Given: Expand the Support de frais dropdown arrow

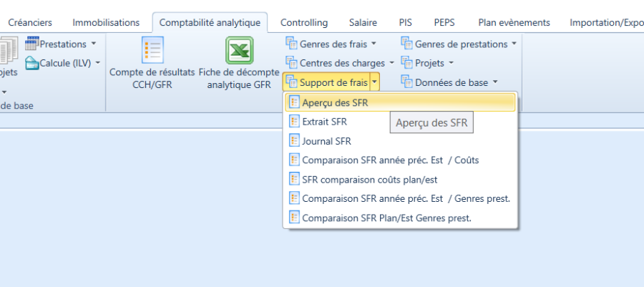Looking at the screenshot, I should click(375, 82).
